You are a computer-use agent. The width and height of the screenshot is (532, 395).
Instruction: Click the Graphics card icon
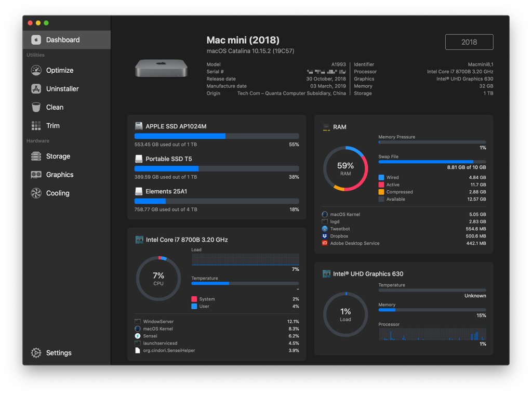click(36, 175)
